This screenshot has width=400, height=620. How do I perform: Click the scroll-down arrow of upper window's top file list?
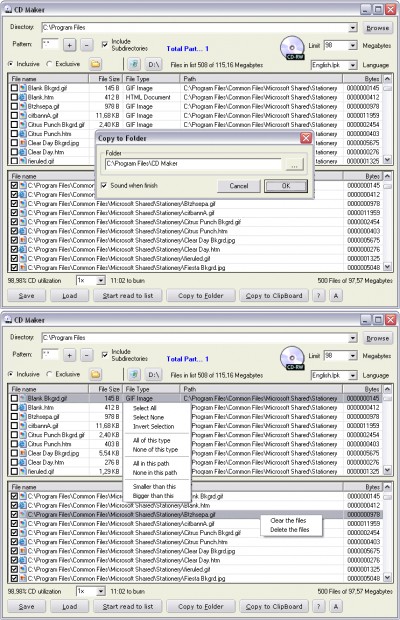point(387,160)
